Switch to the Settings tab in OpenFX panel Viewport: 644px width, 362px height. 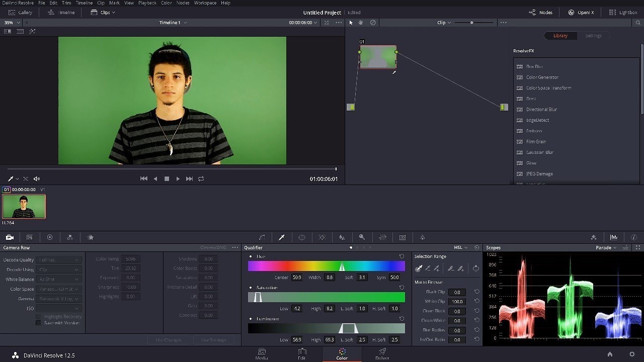click(x=593, y=36)
